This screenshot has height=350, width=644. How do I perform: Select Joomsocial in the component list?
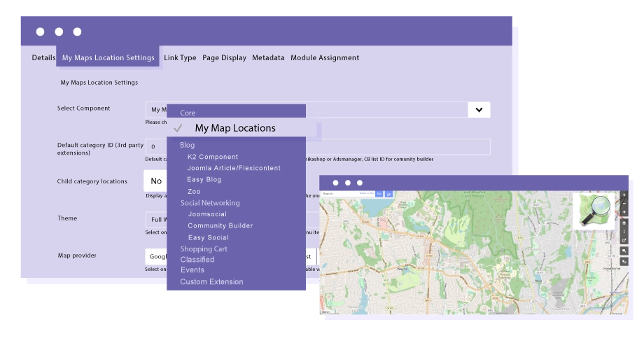click(207, 214)
